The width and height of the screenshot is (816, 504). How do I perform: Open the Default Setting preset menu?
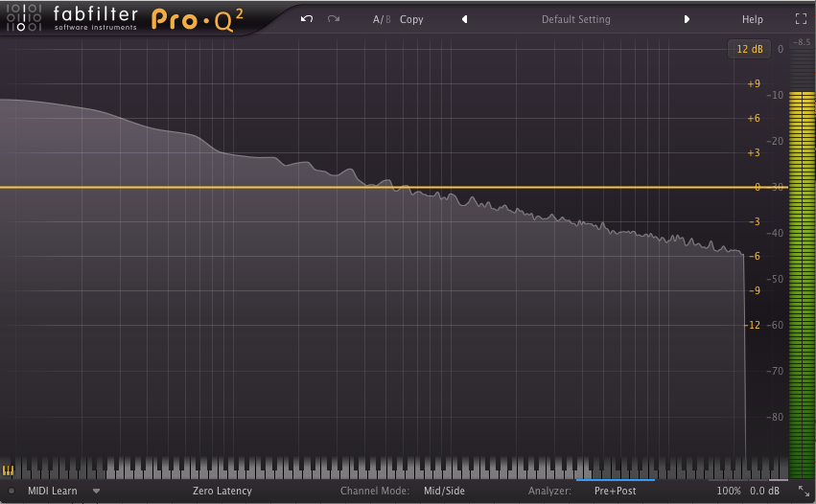coord(575,19)
